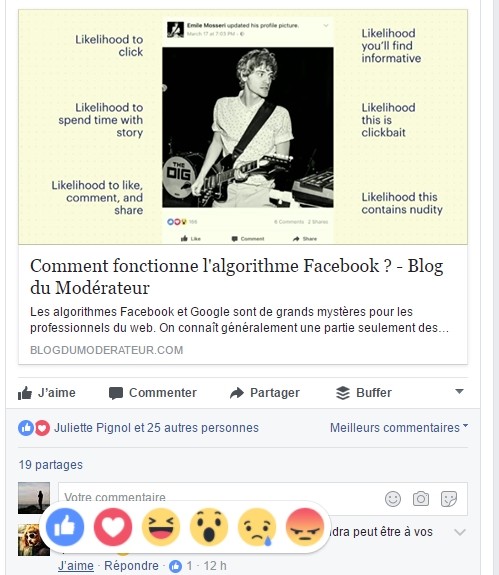Image resolution: width=499 pixels, height=575 pixels.
Task: Choose the blue Like thumbs-up reaction
Action: tap(65, 527)
